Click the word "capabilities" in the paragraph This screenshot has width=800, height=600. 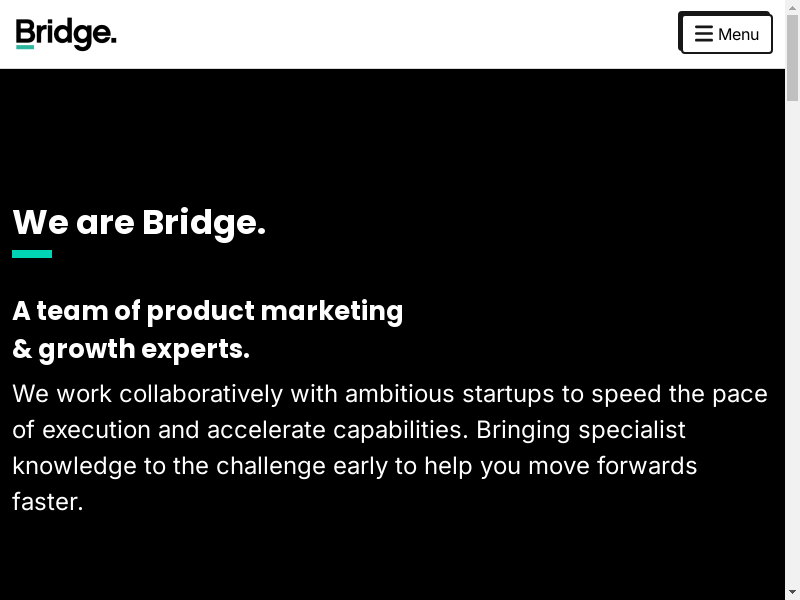pyautogui.click(x=401, y=429)
